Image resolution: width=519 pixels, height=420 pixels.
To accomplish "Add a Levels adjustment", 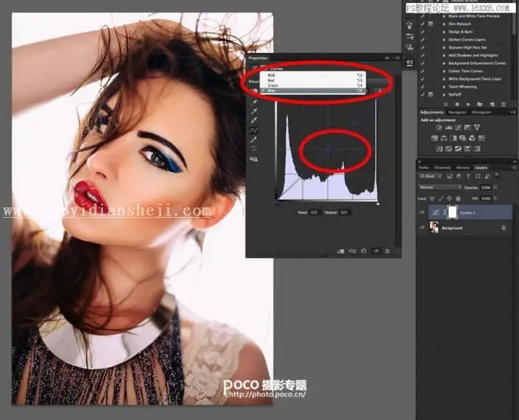I will tap(448, 127).
